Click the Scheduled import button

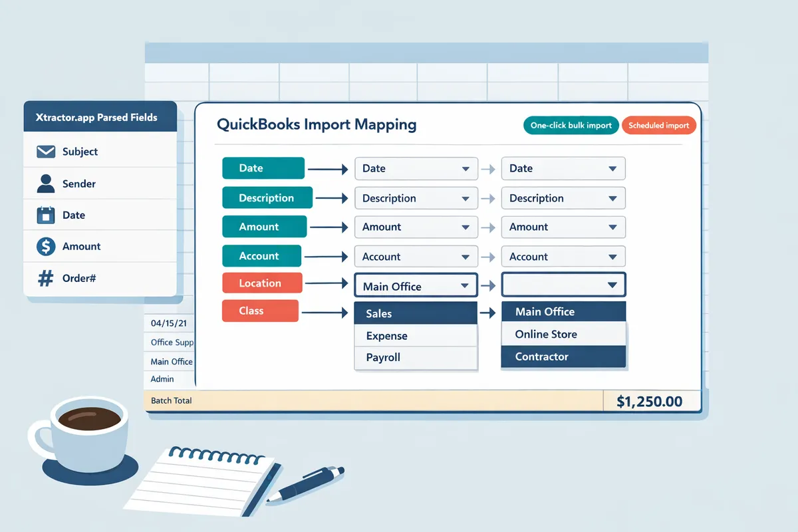click(x=658, y=126)
